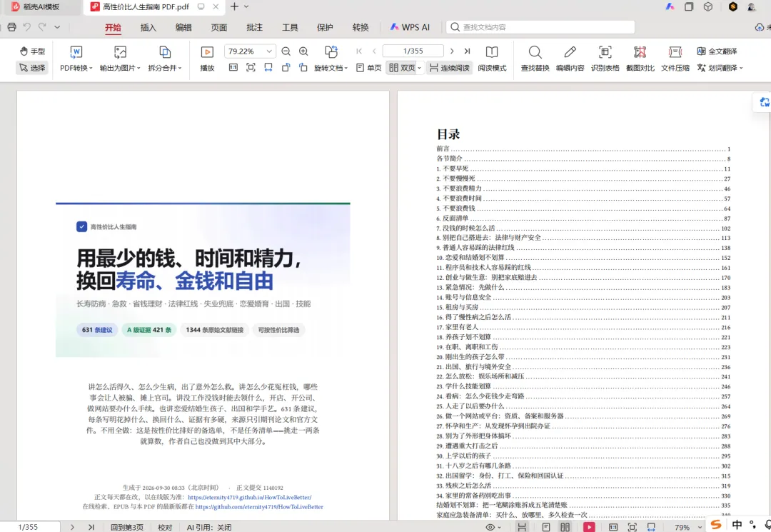Click the 输出为图片 export icon
771x532 pixels.
coord(120,52)
